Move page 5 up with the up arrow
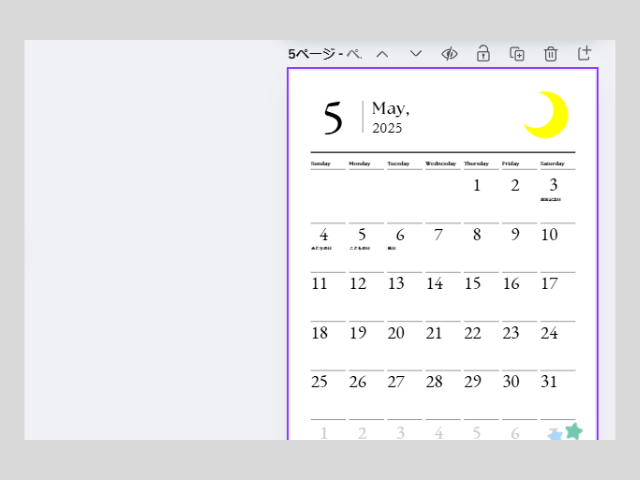This screenshot has width=640, height=480. click(382, 54)
